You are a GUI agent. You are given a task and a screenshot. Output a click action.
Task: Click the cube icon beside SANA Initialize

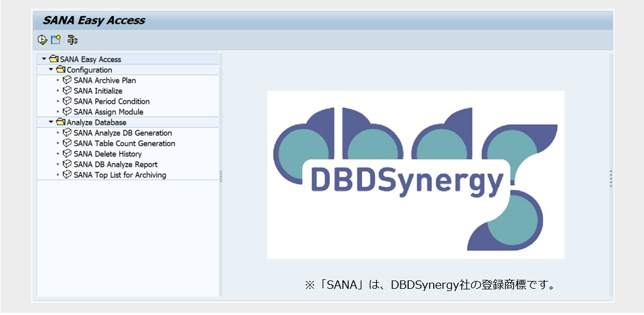[67, 91]
